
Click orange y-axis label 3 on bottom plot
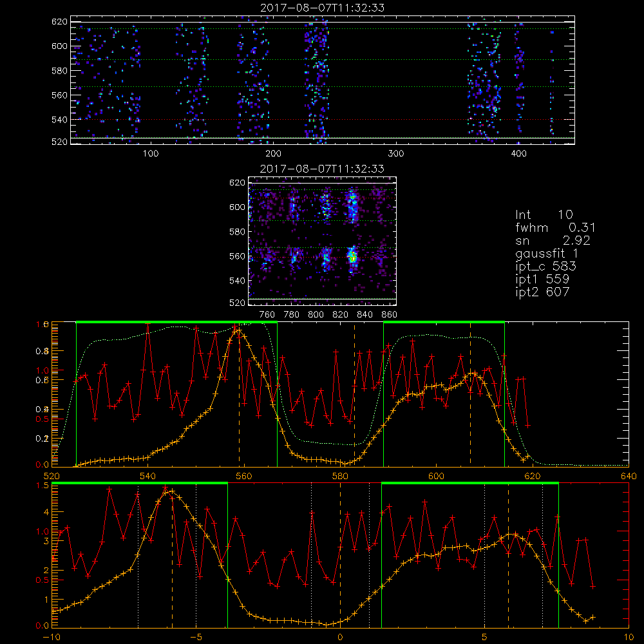[x=46, y=542]
